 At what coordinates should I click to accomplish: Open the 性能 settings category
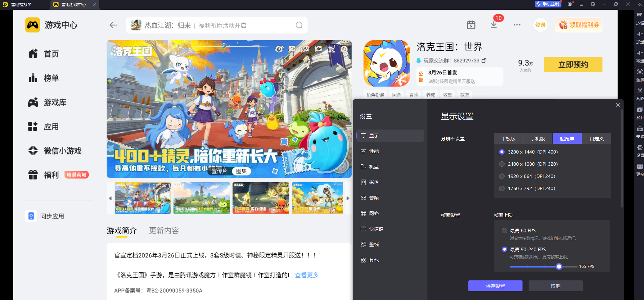pos(390,151)
